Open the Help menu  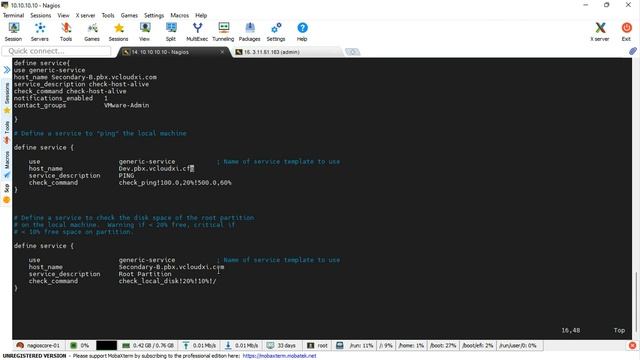(201, 15)
